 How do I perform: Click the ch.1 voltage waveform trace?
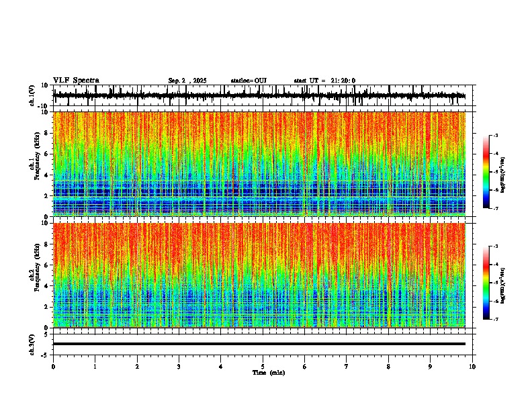(x=259, y=96)
